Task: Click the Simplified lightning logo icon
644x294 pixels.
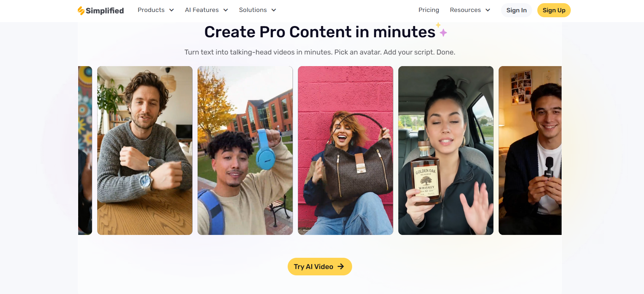Action: click(81, 11)
